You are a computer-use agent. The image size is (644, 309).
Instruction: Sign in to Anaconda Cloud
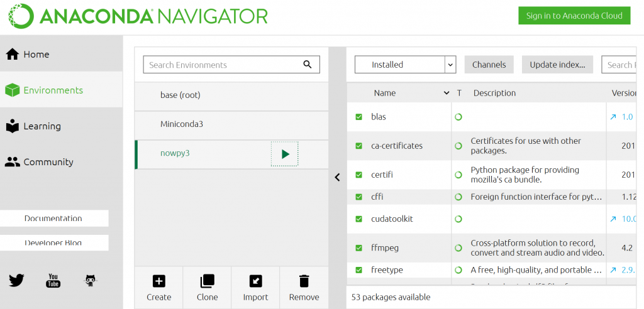574,16
